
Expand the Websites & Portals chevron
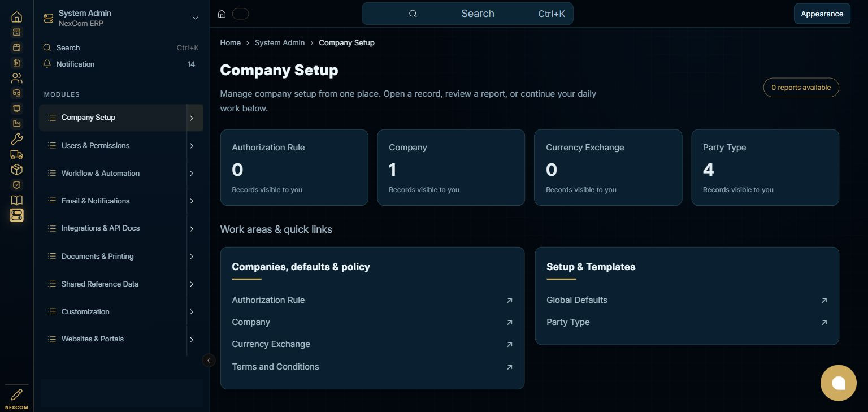[x=192, y=340]
